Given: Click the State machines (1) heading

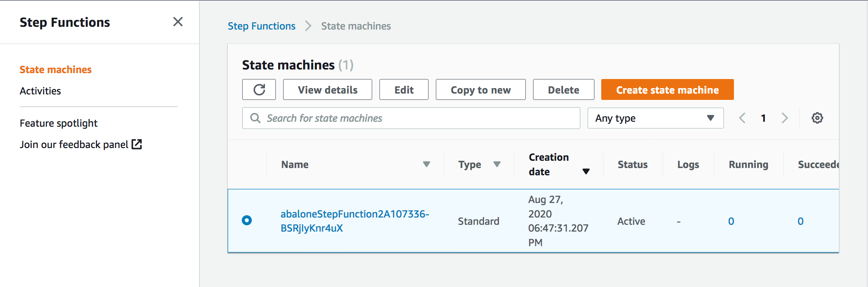Looking at the screenshot, I should pos(298,65).
